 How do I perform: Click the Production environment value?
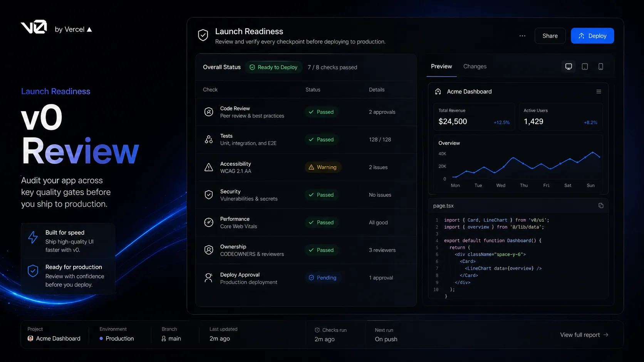coord(120,339)
